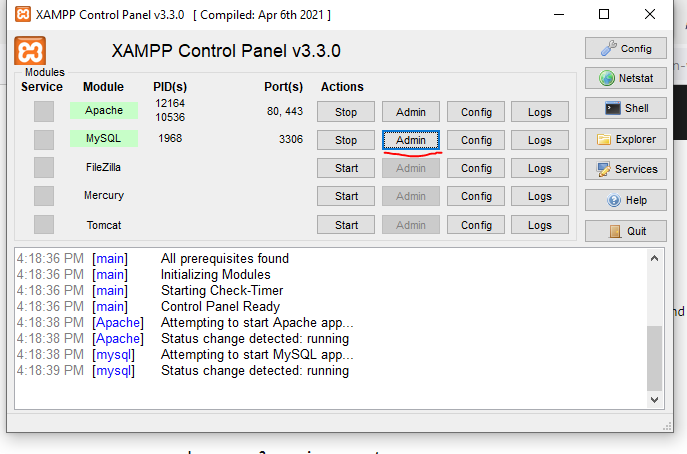Screen dimensions: 687x454
Task: Start the Mercury module
Action: (x=346, y=196)
